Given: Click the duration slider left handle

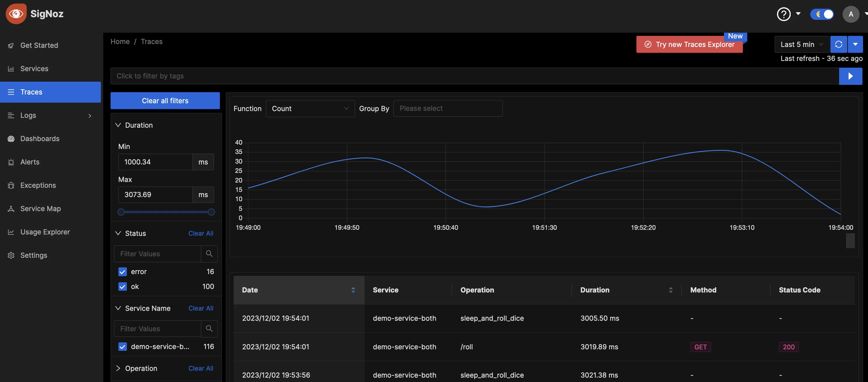Looking at the screenshot, I should coord(121,212).
